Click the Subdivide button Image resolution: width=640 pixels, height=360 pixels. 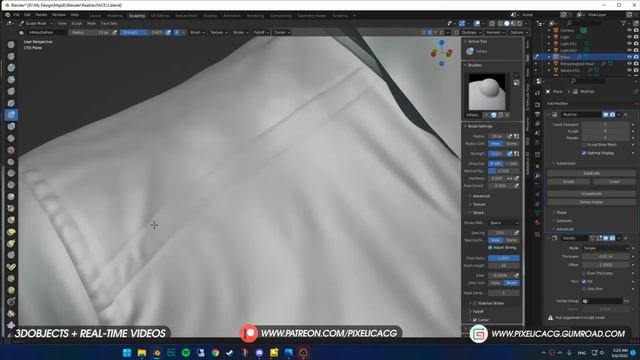[591, 173]
